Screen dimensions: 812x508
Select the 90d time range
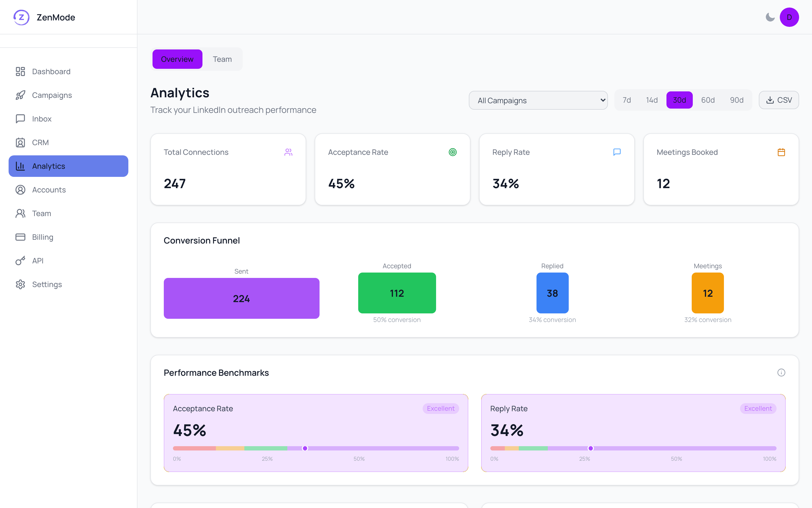point(737,100)
